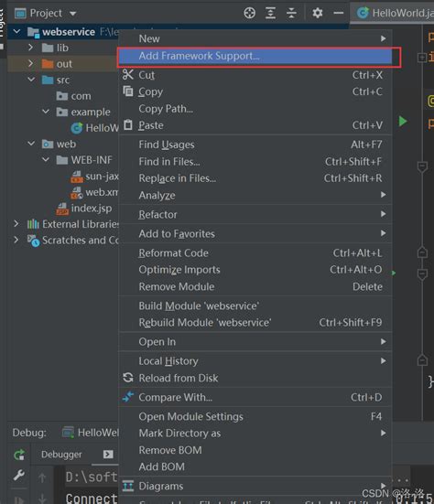Screen dimensions: 434x504
Task: Click the green run gutter arrow
Action: 403,122
